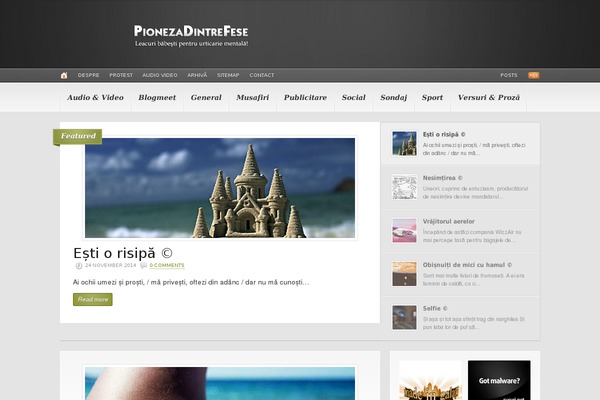Open the second post's beach image
Image resolution: width=600 pixels, height=400 pixels.
(220, 384)
